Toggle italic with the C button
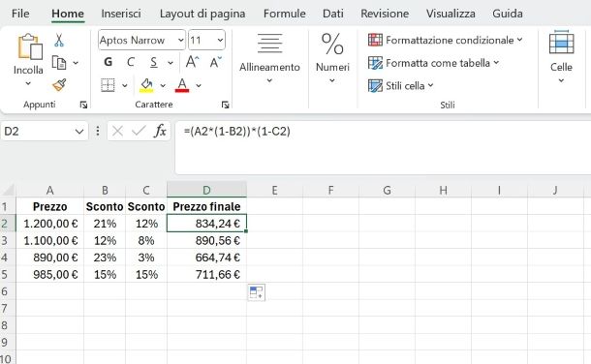The image size is (591, 364). (x=131, y=62)
